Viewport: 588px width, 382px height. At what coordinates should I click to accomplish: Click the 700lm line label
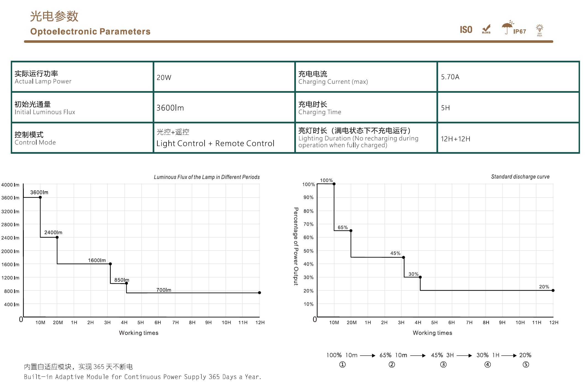click(164, 290)
